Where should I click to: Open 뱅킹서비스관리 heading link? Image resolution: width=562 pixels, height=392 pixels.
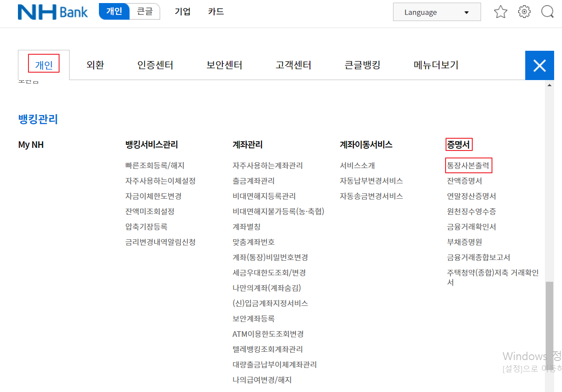pyautogui.click(x=151, y=144)
